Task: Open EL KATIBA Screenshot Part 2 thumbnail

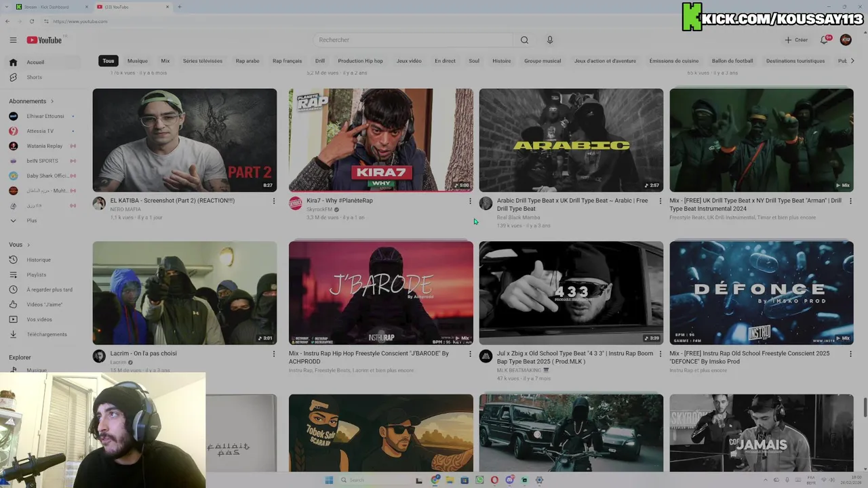Action: (x=184, y=140)
